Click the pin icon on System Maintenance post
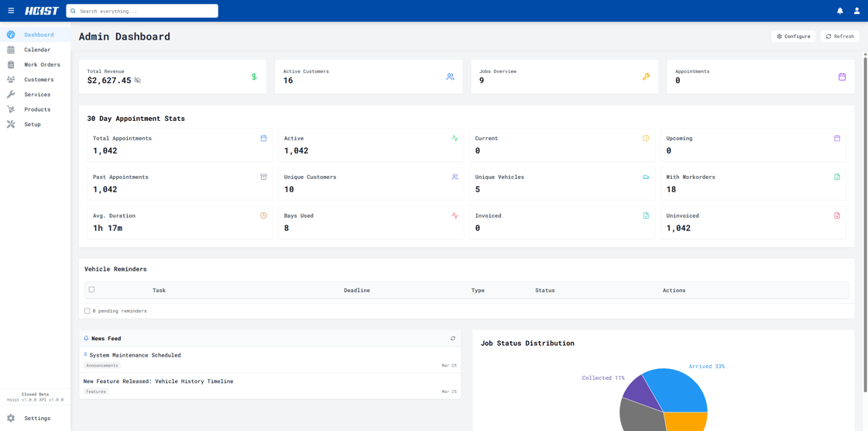Screen dimensions: 868x431 pos(85,354)
